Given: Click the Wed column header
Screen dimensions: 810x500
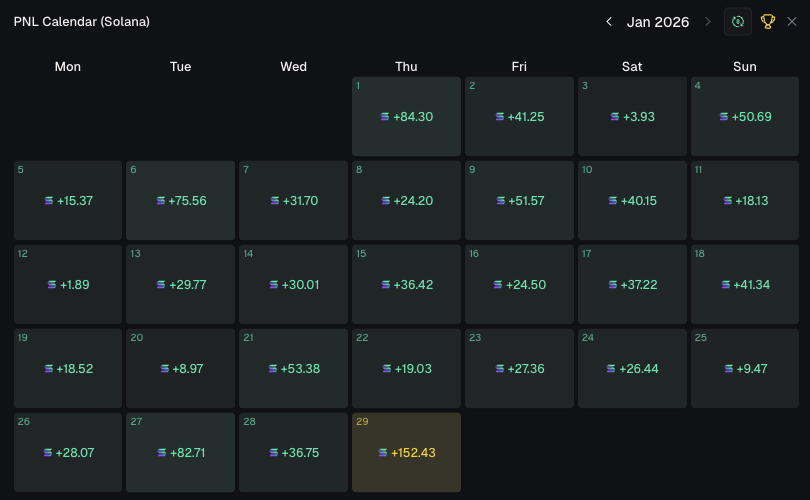Looking at the screenshot, I should click(x=293, y=67).
